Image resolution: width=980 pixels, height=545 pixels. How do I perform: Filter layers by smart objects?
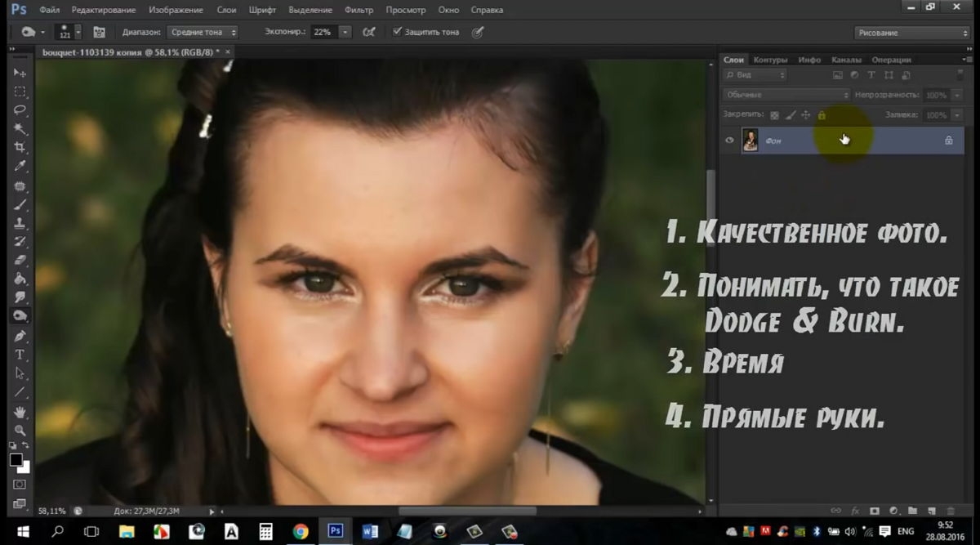coord(906,75)
